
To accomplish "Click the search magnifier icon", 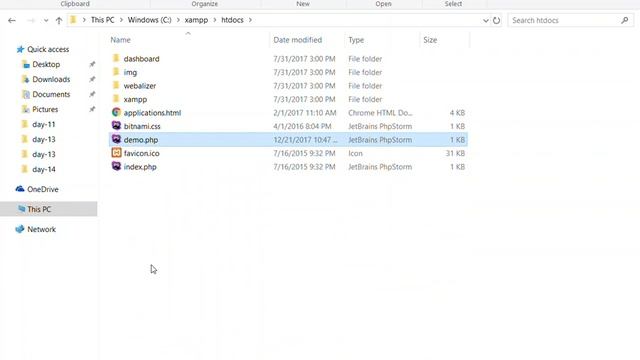I will click(x=624, y=20).
